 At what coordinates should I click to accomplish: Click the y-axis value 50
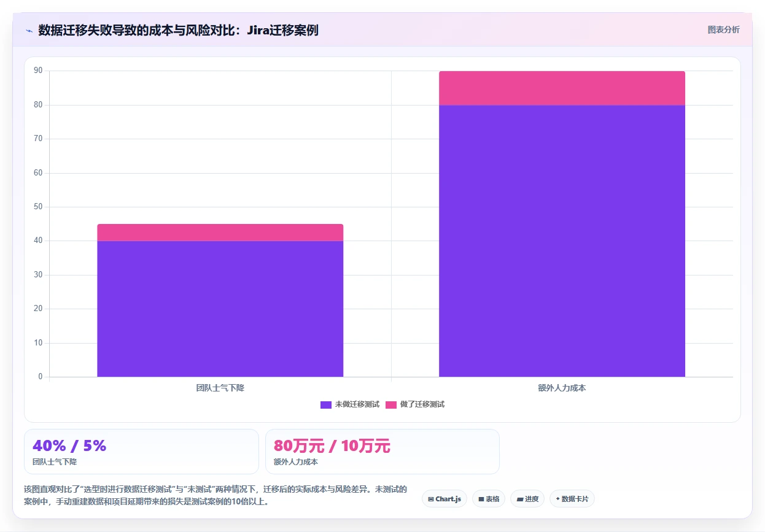click(38, 207)
